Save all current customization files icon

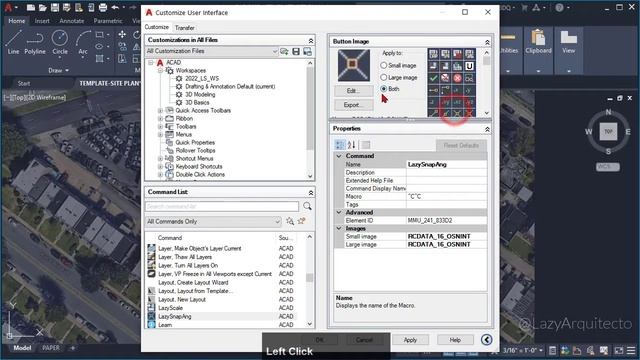pos(296,51)
